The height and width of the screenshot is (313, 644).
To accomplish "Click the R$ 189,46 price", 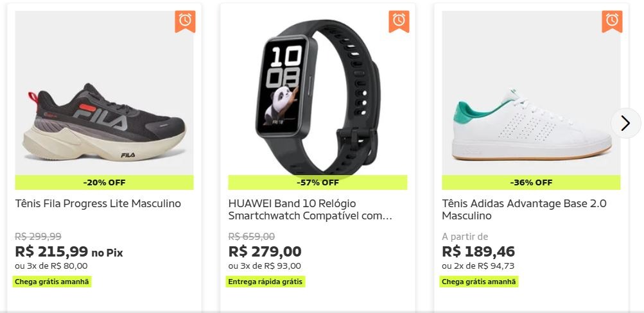I will click(x=478, y=251).
